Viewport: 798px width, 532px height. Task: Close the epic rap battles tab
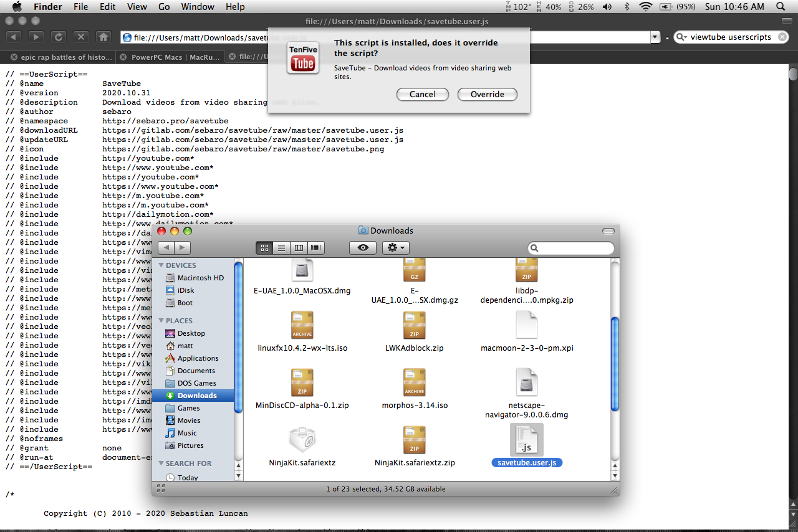14,57
